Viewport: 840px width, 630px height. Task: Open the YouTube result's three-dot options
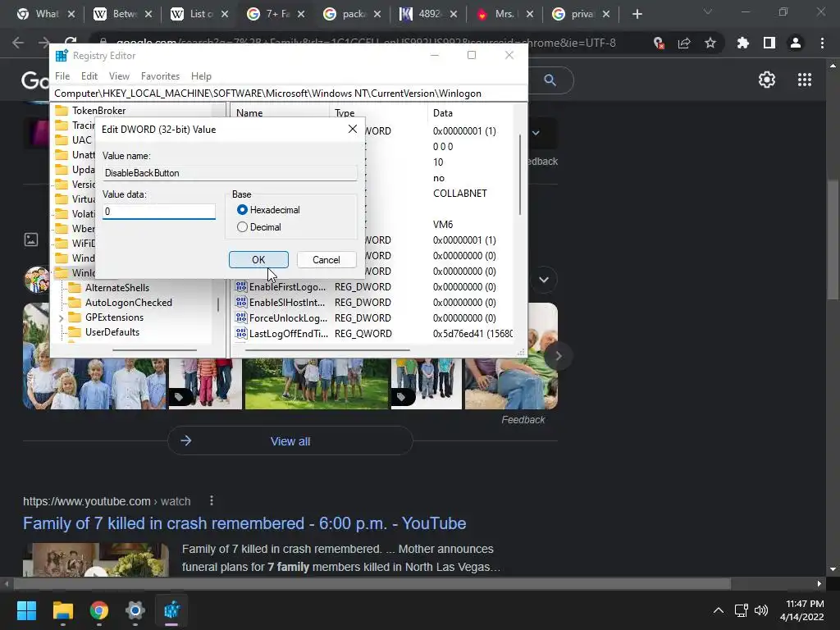click(212, 501)
